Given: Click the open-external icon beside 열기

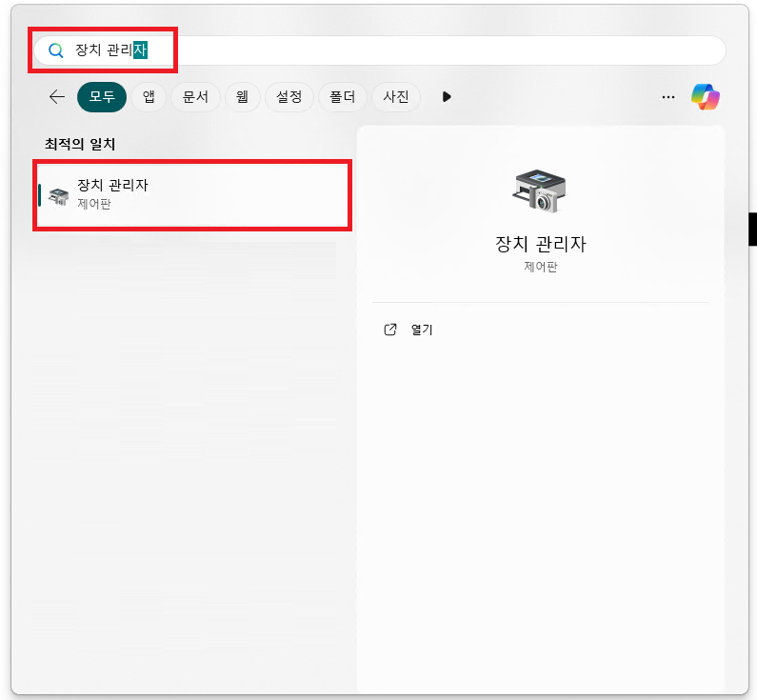Looking at the screenshot, I should [390, 330].
